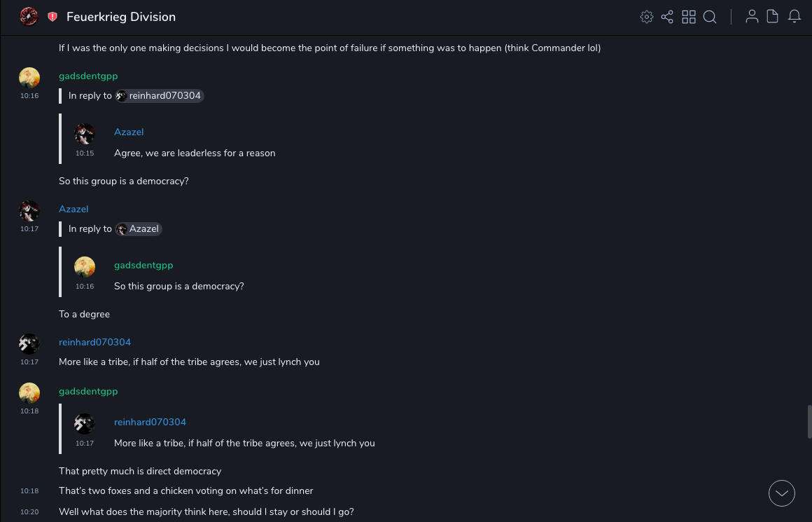
Task: Click the Feuerkrieg Division room title
Action: pos(121,17)
